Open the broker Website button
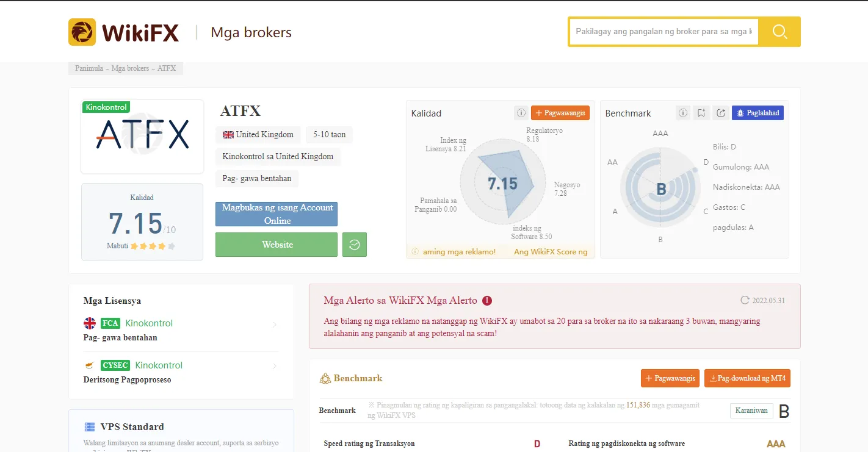 tap(277, 245)
